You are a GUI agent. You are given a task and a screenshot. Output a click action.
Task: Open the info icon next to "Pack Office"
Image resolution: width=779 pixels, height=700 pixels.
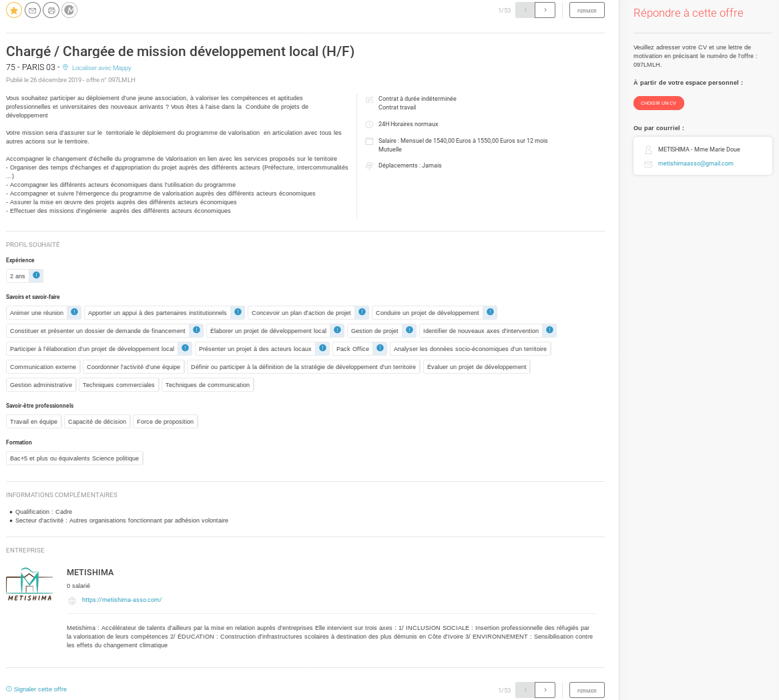[380, 348]
